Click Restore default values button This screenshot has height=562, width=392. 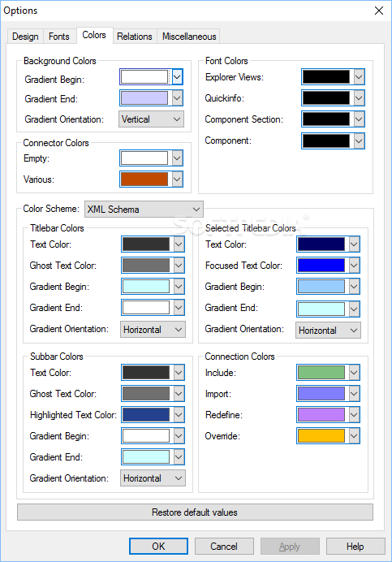coord(195,512)
